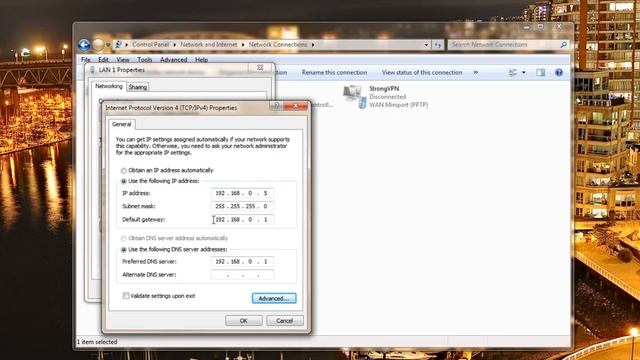Switch to the Networking tab
This screenshot has height=360, width=640.
109,86
